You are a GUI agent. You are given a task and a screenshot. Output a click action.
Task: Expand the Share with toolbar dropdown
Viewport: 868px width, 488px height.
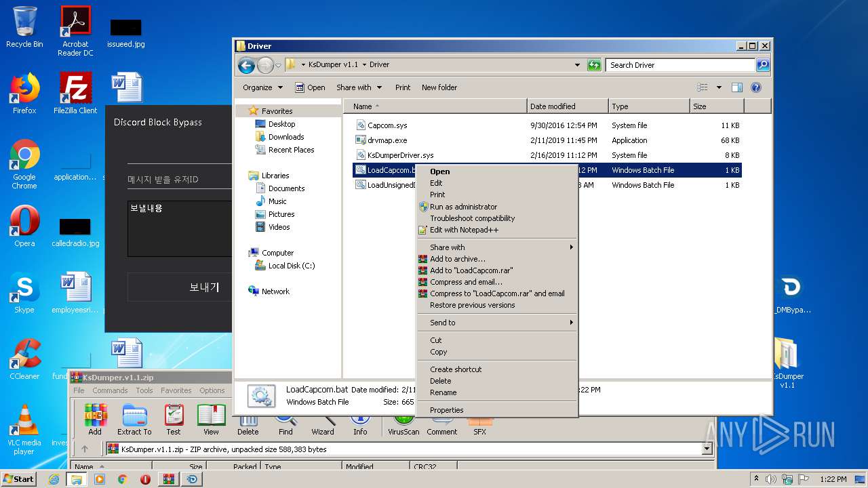[359, 87]
